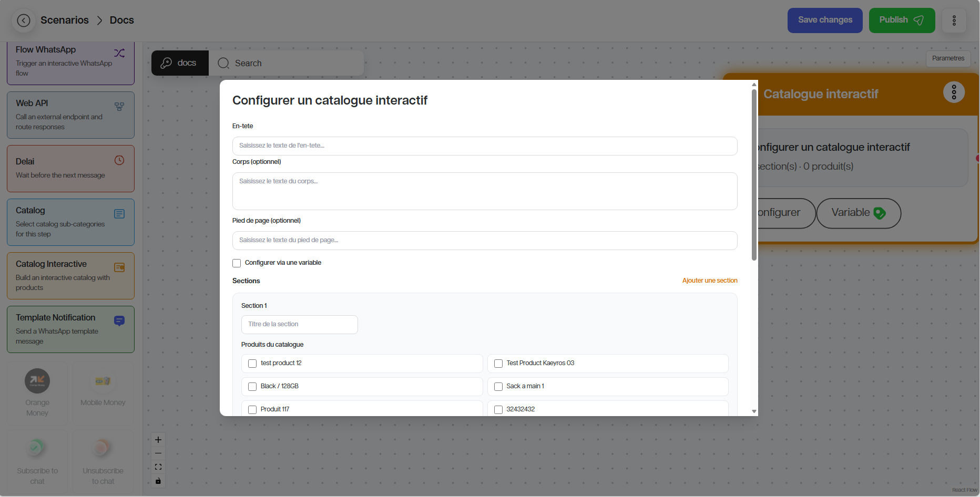Viewport: 980px width, 497px height.
Task: Click the Web API node icon
Action: tap(119, 107)
